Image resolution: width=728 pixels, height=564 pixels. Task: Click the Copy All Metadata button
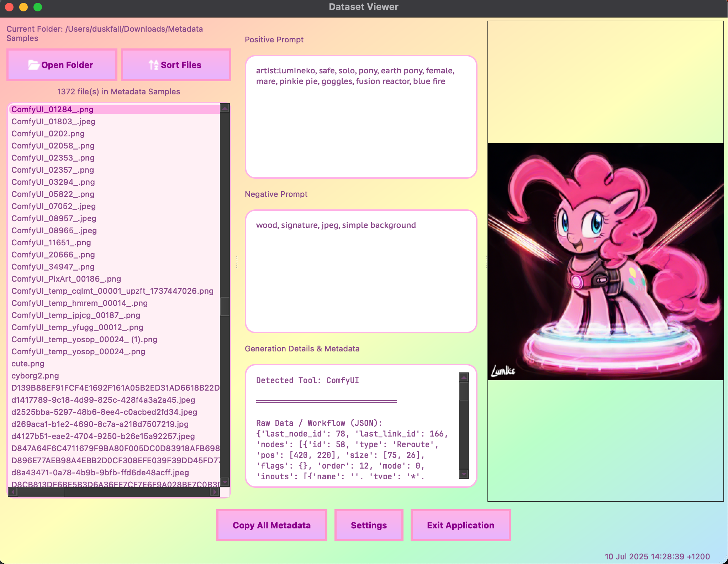271,525
